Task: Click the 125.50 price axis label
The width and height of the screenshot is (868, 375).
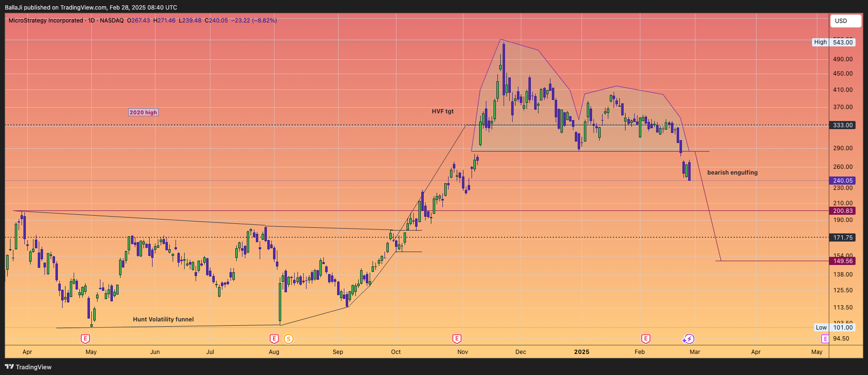Action: tap(843, 290)
